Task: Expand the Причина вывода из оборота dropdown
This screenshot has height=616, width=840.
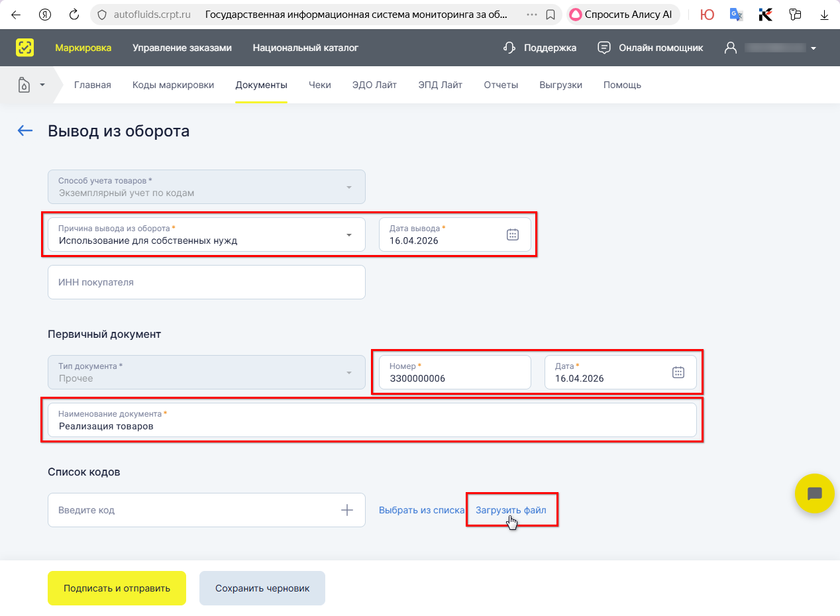Action: 348,234
